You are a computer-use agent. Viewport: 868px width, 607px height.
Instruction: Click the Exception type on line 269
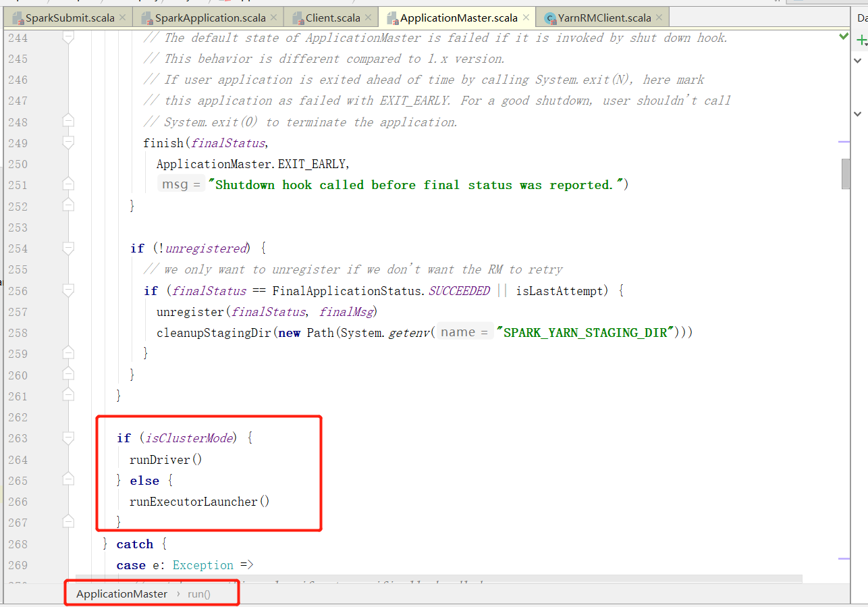point(203,564)
